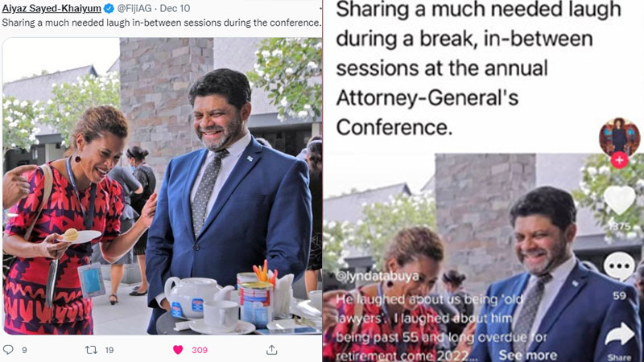Open the tweet share upload icon
Image resolution: width=644 pixels, height=362 pixels.
pos(271,350)
